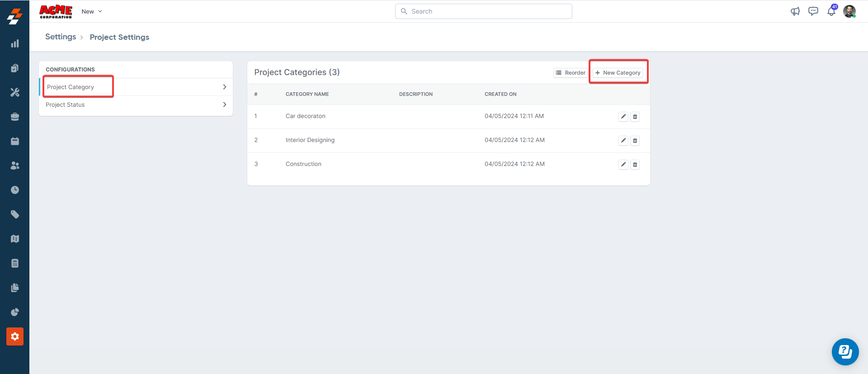Expand the Project Category chevron arrow

coord(224,87)
